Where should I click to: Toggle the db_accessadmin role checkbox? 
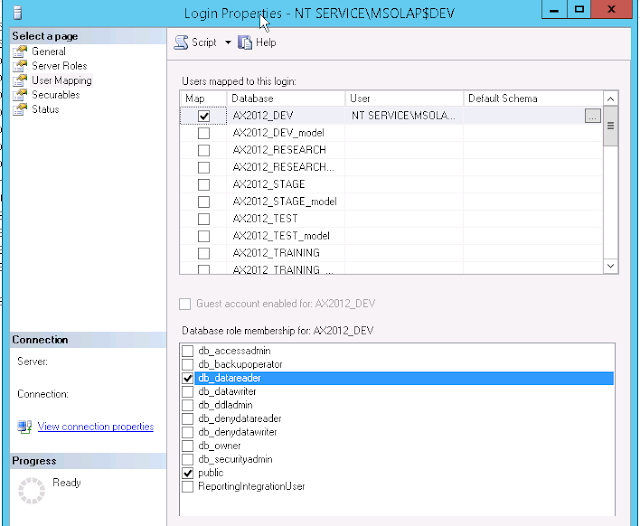click(x=188, y=351)
